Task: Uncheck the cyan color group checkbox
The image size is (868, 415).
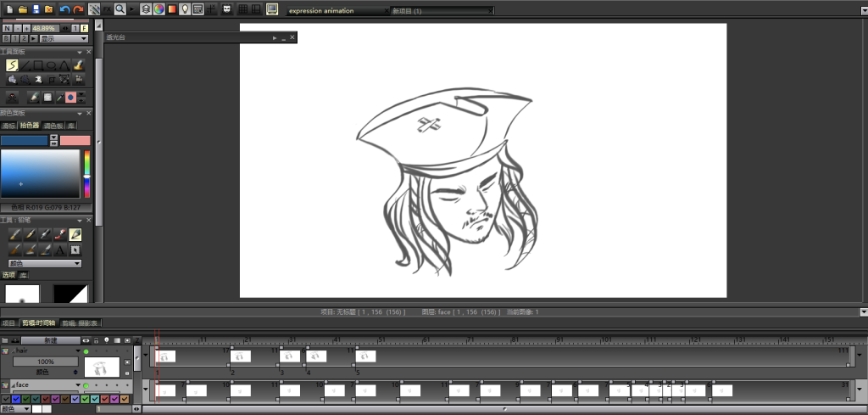Action: [95, 399]
